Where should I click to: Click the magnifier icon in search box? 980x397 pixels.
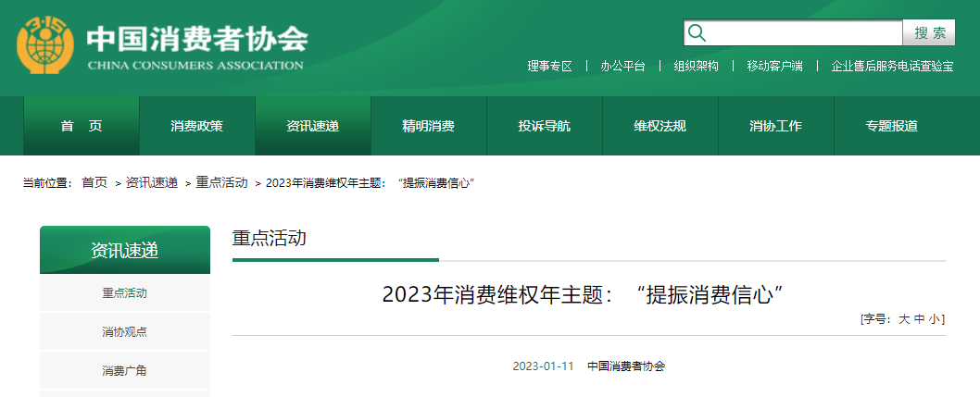point(697,33)
